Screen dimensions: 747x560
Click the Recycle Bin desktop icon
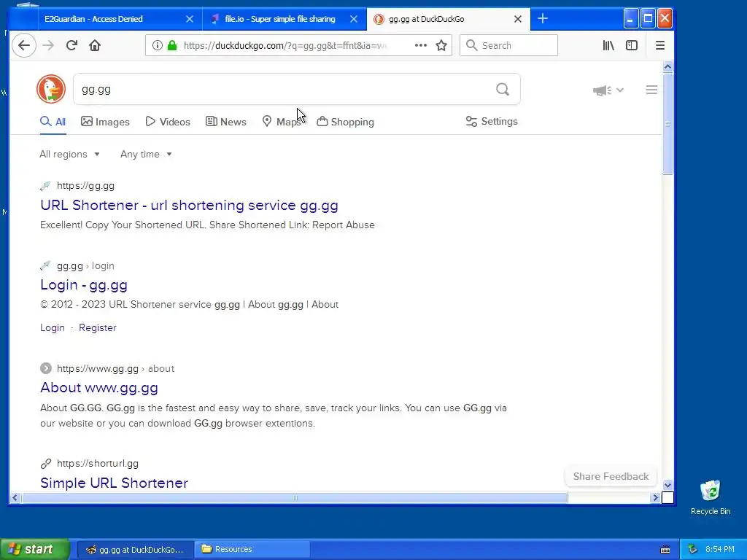click(711, 497)
